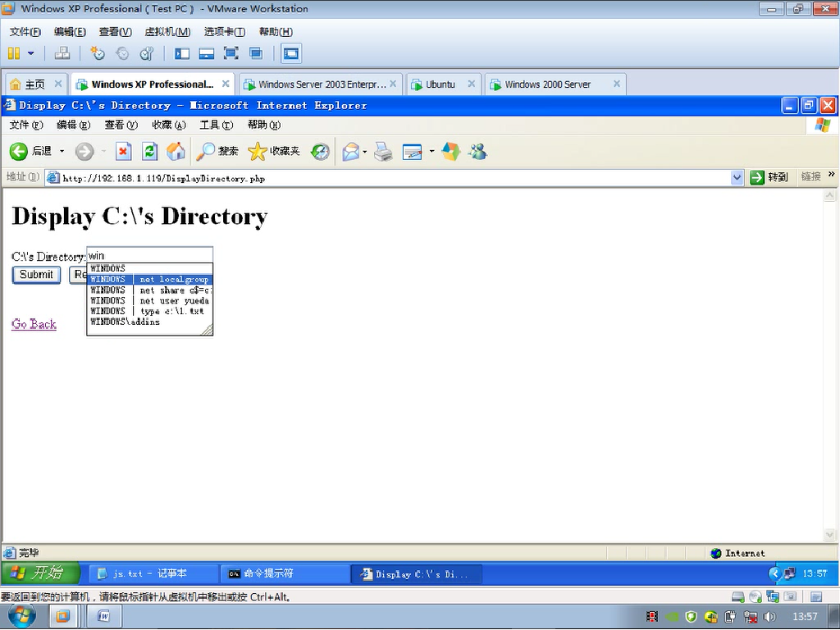The width and height of the screenshot is (840, 630).
Task: Select 'WINDOWS | type c:\1.txt' suggestion
Action: pos(149,311)
